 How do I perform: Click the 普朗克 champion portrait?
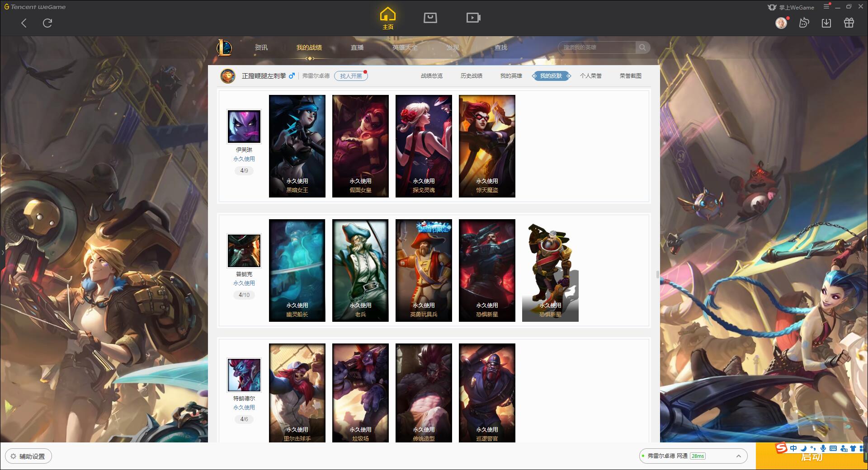244,250
